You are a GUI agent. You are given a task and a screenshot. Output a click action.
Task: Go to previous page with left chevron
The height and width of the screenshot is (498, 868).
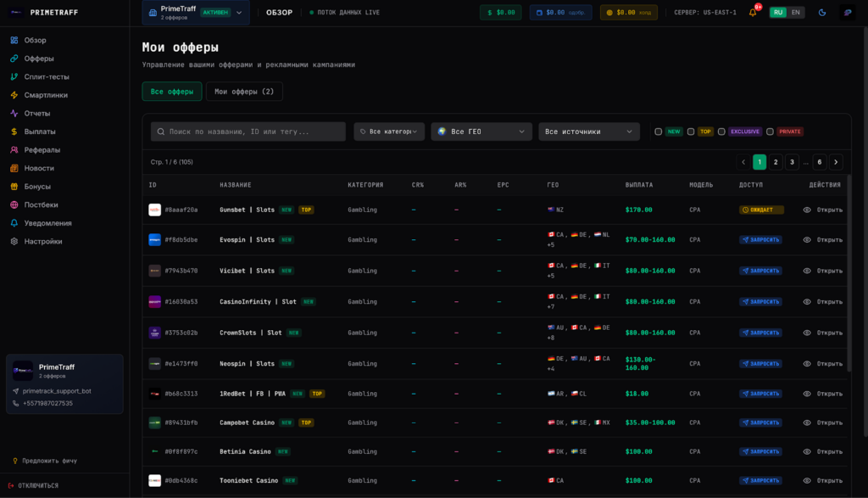[x=743, y=162]
